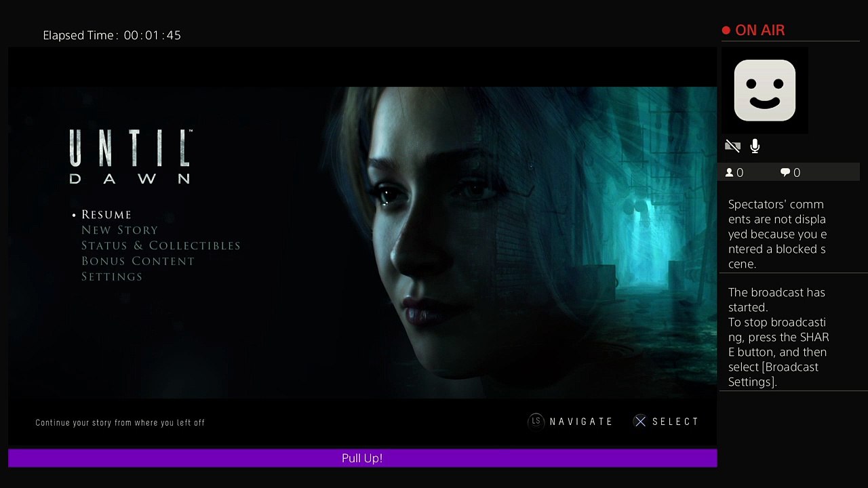Click the smiley broadcaster avatar
The image size is (868, 488).
tap(764, 90)
